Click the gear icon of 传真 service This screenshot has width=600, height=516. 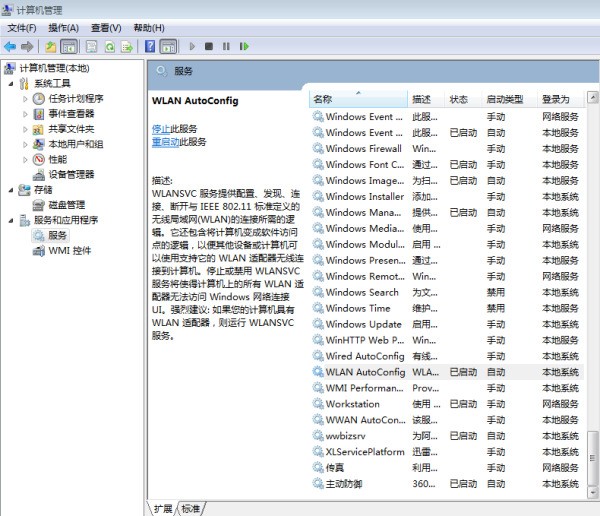point(318,467)
